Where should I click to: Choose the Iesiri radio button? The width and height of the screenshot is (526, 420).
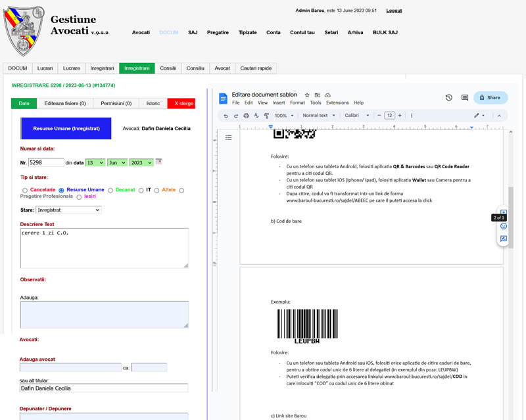pos(79,197)
